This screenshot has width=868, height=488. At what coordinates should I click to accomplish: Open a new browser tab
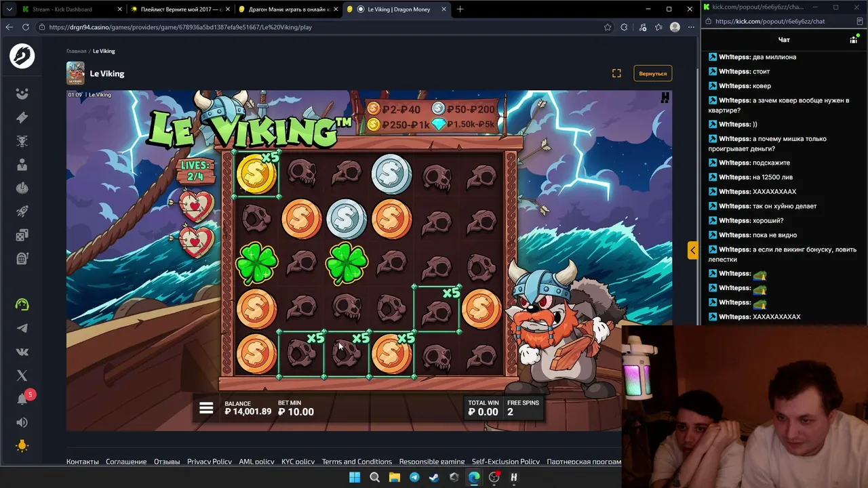click(x=460, y=9)
